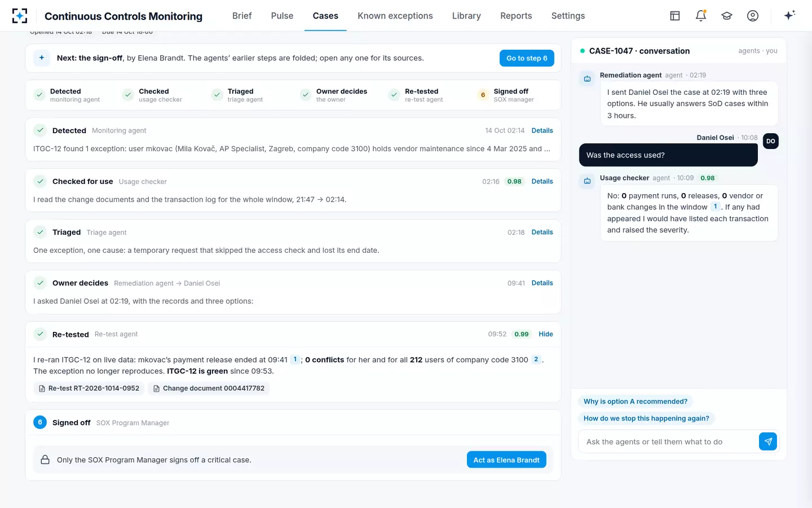Screen dimensions: 812x508
Task: Click citation badge 1 in Usage checker reply
Action: [715, 207]
